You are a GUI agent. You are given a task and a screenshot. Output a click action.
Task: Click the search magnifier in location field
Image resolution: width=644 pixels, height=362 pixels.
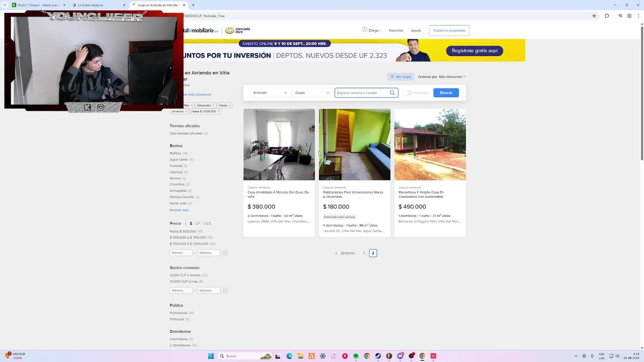pyautogui.click(x=392, y=93)
